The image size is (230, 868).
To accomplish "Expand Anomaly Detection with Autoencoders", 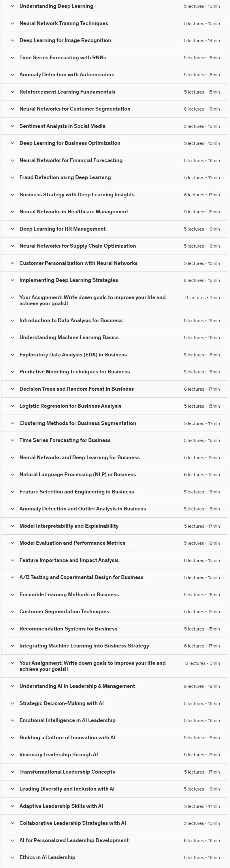I will (x=115, y=75).
